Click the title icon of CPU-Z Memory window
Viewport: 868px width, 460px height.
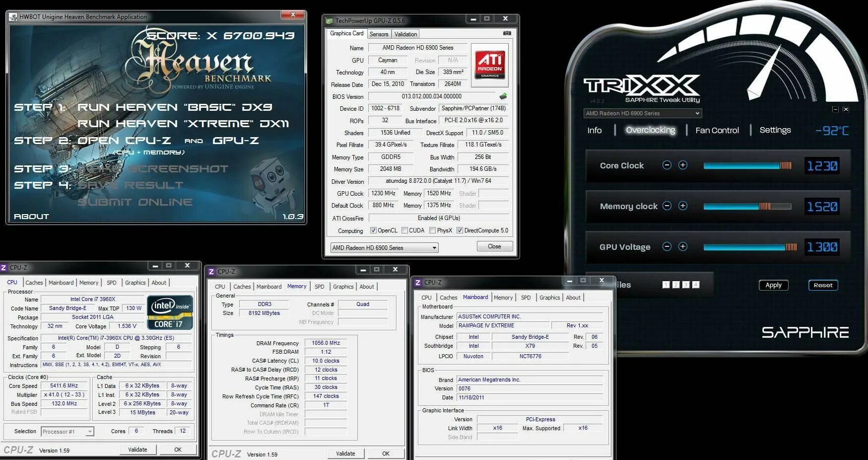[x=211, y=271]
